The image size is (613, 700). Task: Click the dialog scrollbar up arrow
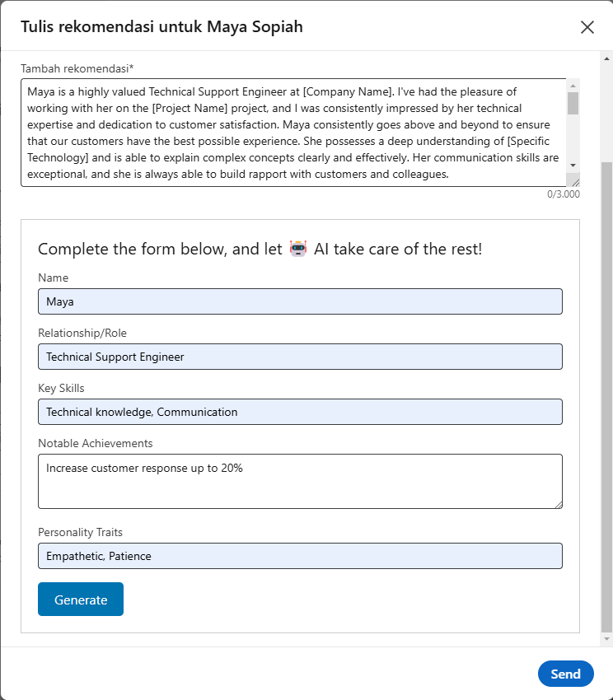click(606, 58)
